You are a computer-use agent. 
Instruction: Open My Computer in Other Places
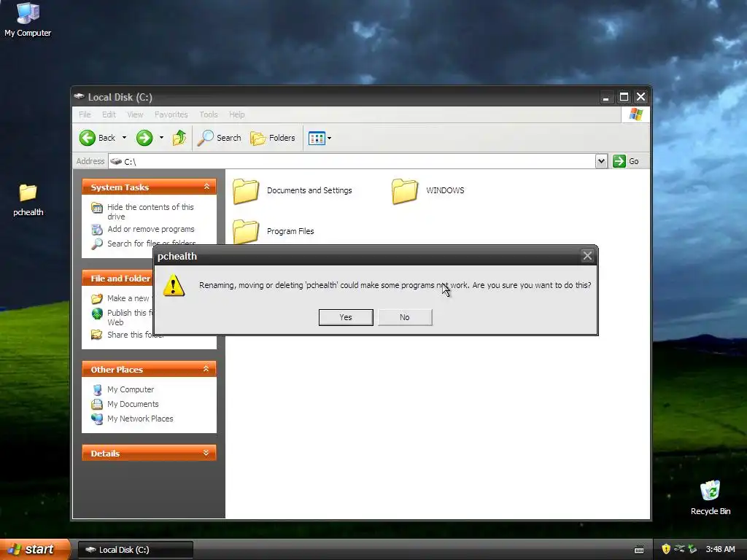coord(131,389)
